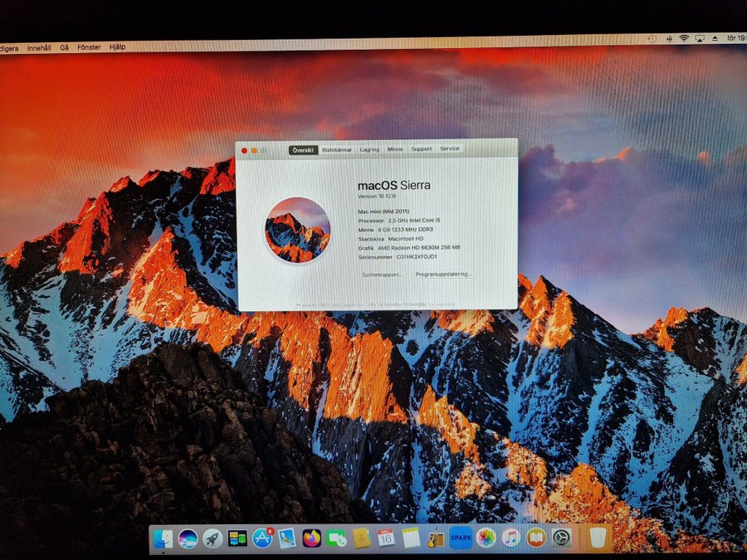Screen dimensions: 747x560
Task: Click the clock in the menu bar
Action: click(736, 37)
